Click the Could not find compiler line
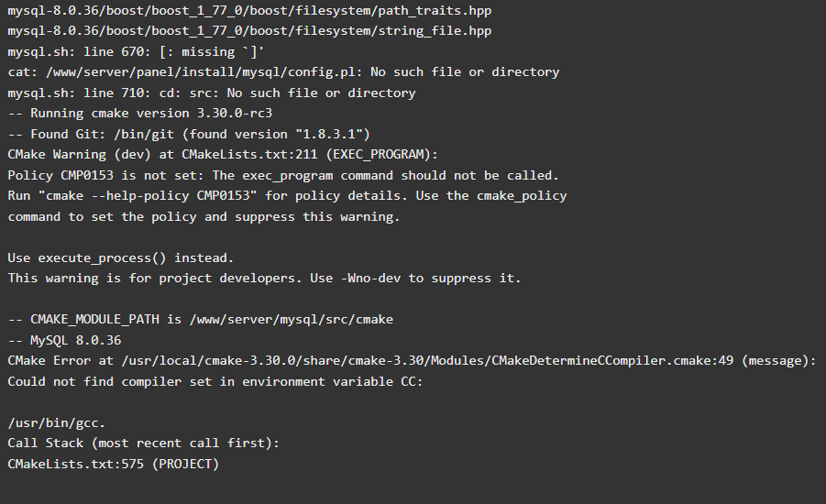Image resolution: width=826 pixels, height=504 pixels. click(215, 381)
